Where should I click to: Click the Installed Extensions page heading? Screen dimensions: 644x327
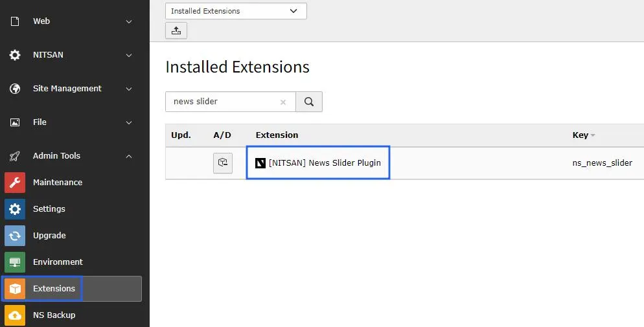click(x=237, y=67)
